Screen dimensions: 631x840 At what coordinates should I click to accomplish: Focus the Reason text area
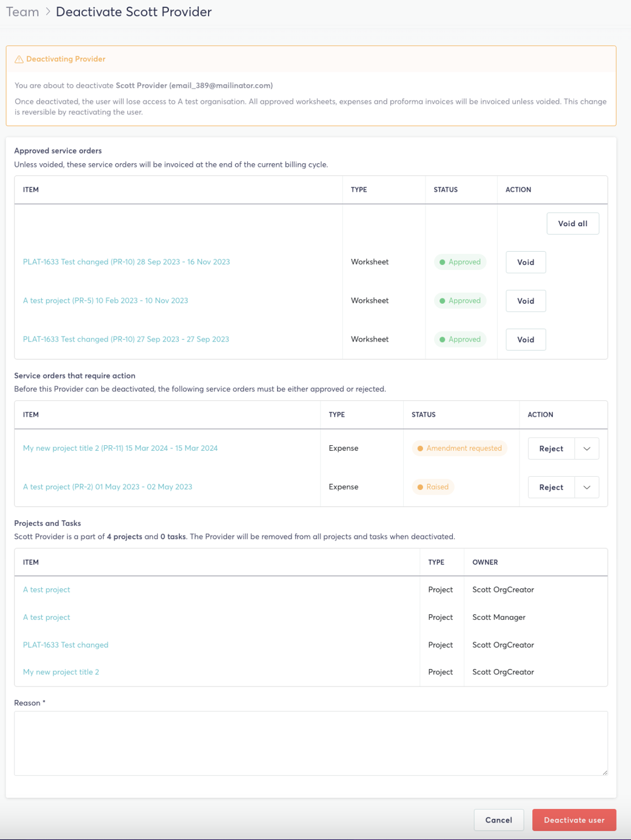(310, 743)
